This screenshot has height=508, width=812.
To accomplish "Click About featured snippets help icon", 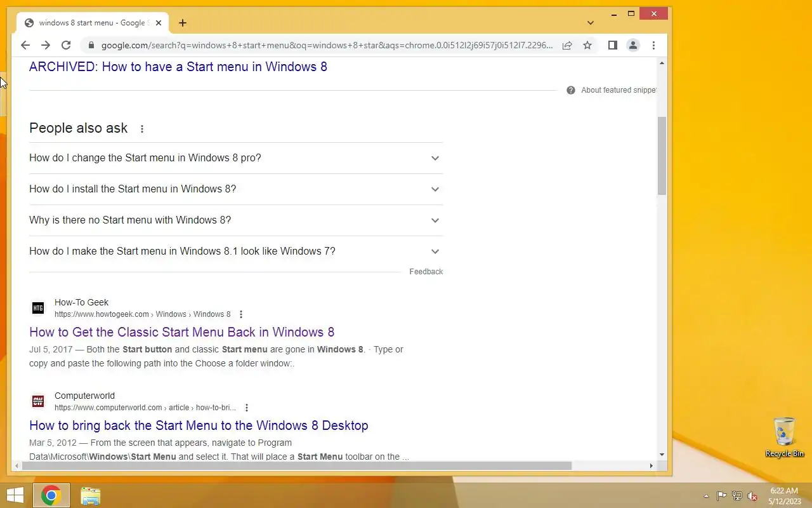I will point(571,90).
